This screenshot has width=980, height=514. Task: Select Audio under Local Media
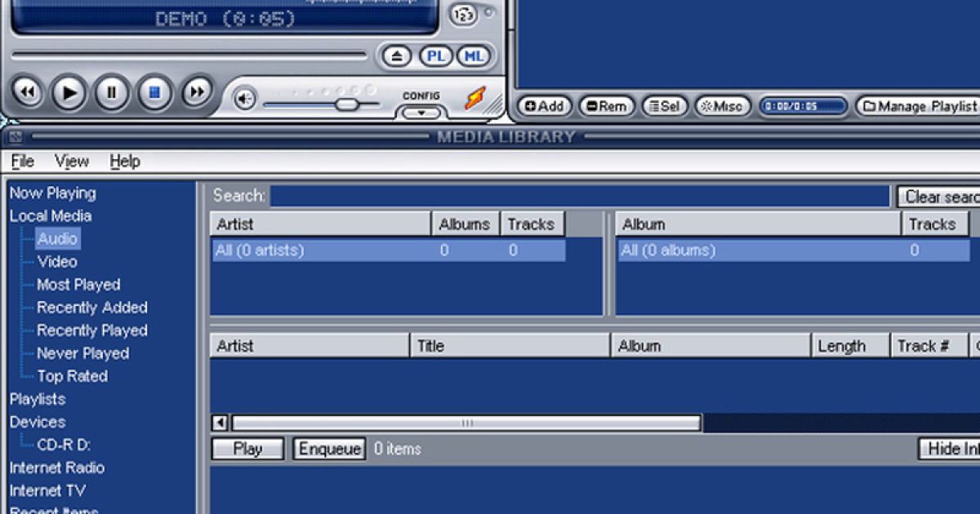pyautogui.click(x=57, y=239)
